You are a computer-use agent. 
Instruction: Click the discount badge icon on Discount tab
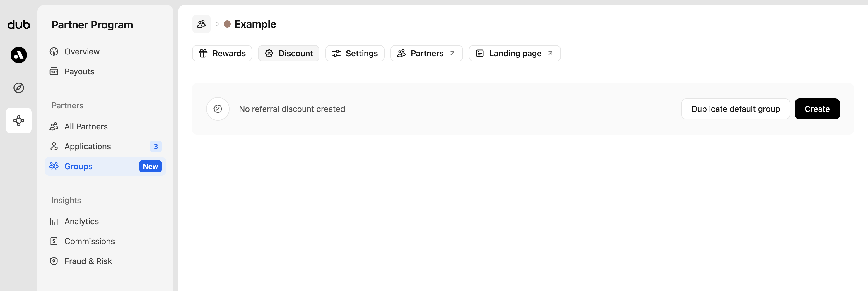[x=269, y=53]
